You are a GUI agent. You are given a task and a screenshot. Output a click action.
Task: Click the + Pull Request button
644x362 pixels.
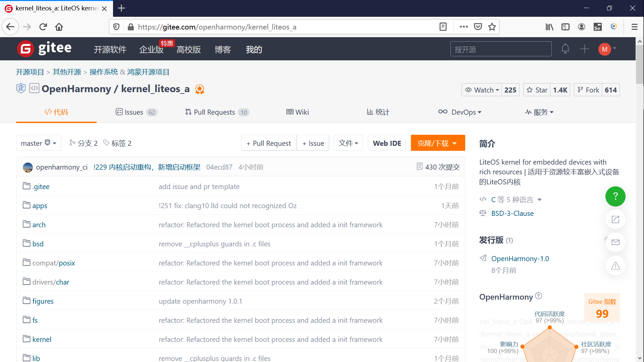click(269, 143)
